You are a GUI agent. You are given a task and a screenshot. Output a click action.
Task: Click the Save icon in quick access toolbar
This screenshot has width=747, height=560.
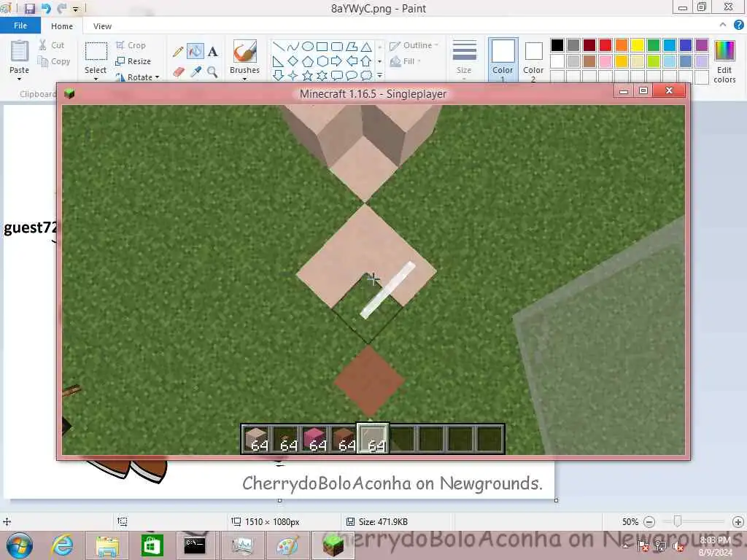coord(29,8)
